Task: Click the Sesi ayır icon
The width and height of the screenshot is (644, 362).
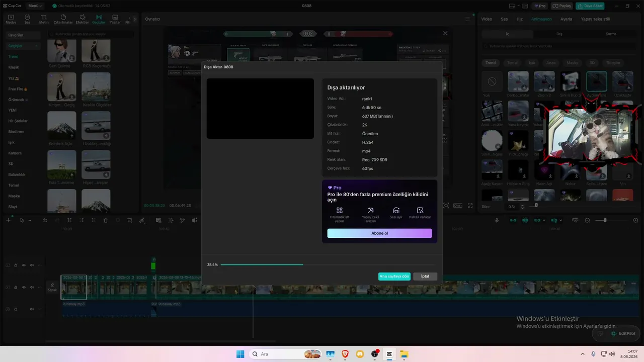Action: (396, 210)
